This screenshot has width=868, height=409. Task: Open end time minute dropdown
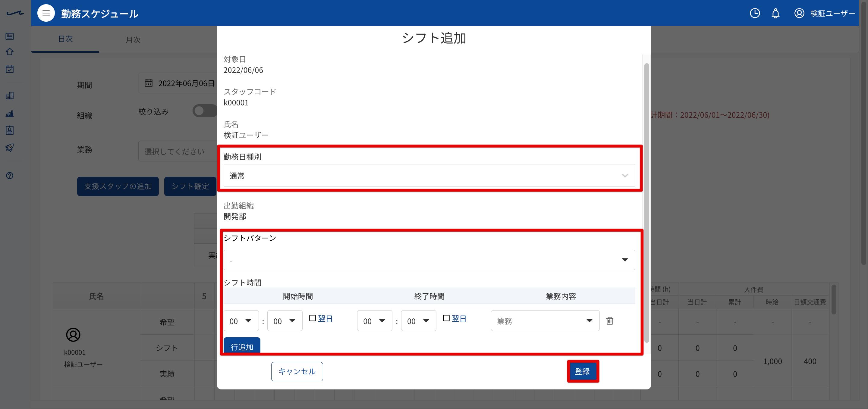pos(419,321)
